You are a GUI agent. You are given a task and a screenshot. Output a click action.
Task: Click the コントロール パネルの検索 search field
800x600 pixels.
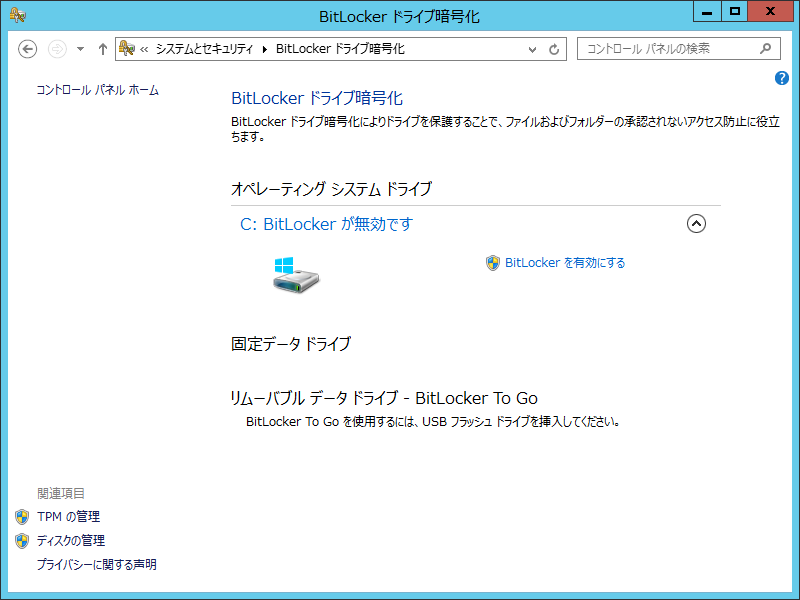679,49
